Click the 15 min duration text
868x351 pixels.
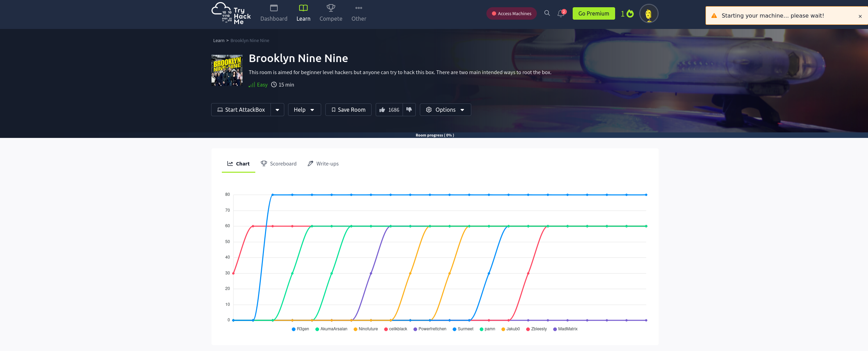286,85
